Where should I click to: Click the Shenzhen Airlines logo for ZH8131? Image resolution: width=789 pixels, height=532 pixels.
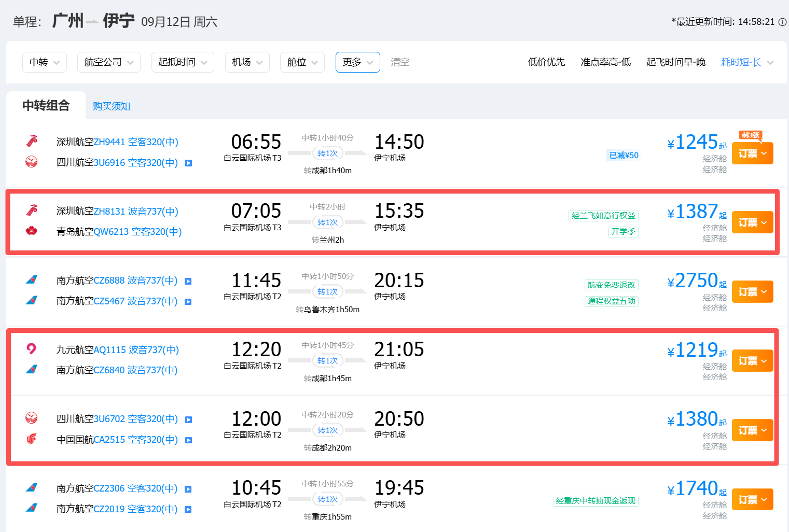(x=32, y=211)
